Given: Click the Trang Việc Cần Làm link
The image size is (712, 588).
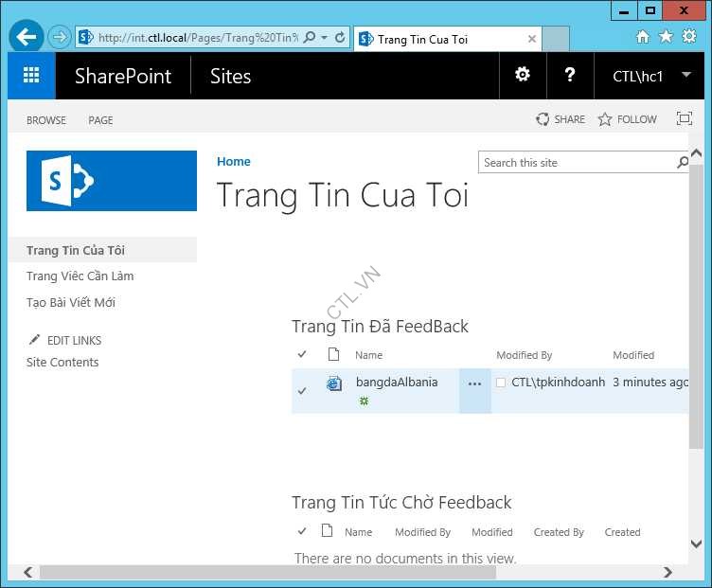Looking at the screenshot, I should [x=80, y=276].
